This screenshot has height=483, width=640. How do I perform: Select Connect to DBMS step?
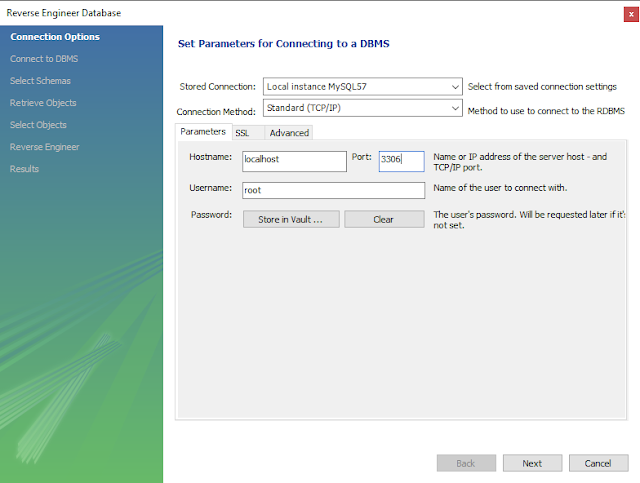click(44, 59)
